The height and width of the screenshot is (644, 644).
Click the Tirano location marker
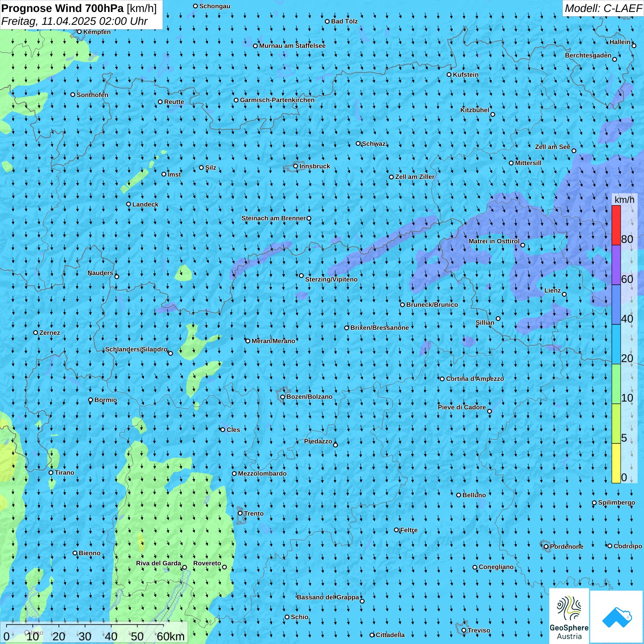click(x=51, y=472)
